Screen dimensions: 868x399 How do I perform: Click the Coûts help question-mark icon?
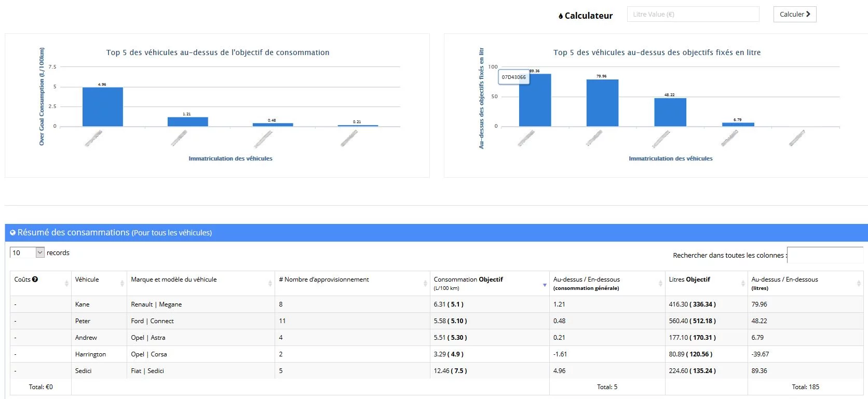35,279
